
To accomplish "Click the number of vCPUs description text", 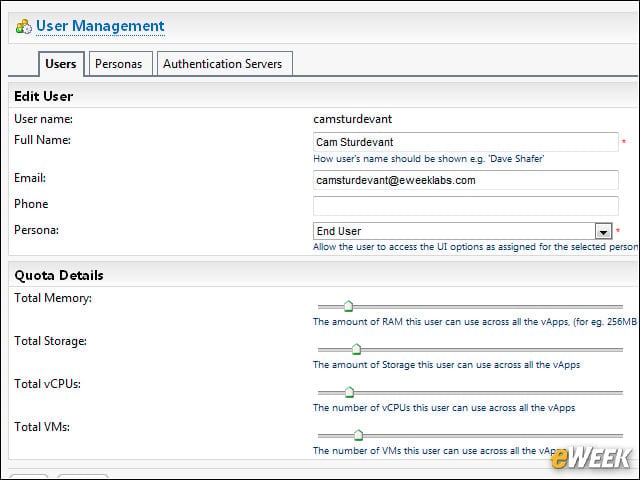I will click(x=444, y=408).
